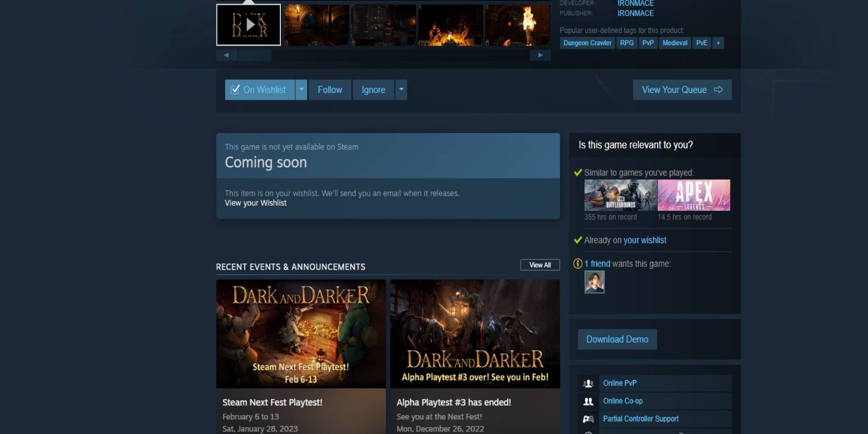View all recent events and announcements
Screen dimensions: 868x434
pos(540,265)
